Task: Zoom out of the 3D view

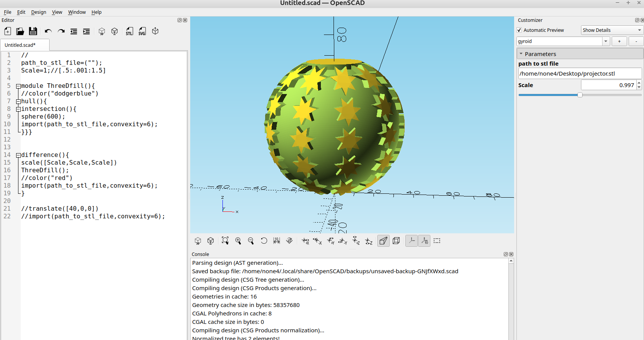Action: click(251, 241)
